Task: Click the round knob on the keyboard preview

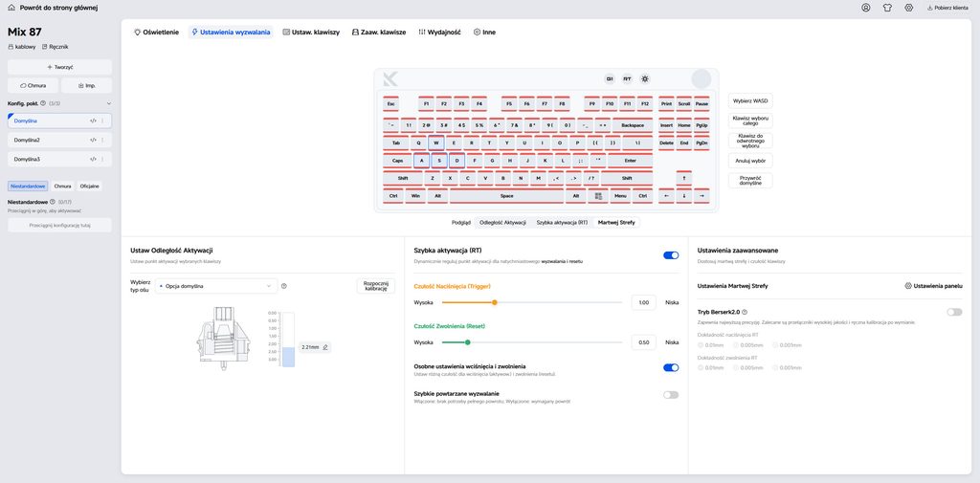Action: pyautogui.click(x=702, y=79)
